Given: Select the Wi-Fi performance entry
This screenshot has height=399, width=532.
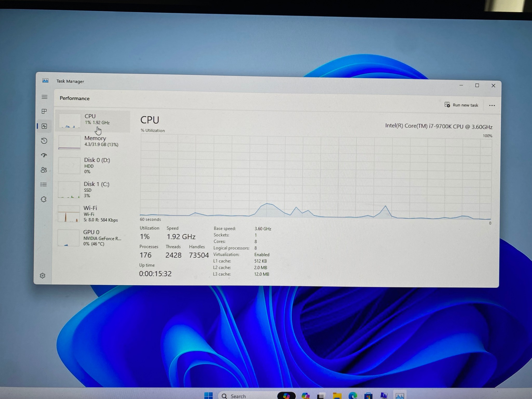Looking at the screenshot, I should coord(92,214).
